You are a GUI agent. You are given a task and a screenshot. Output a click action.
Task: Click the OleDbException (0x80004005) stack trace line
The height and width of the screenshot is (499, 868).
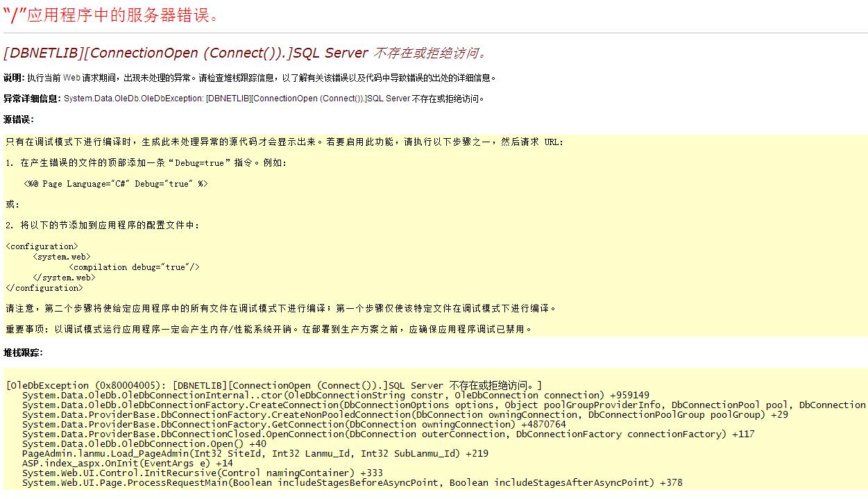coord(274,385)
